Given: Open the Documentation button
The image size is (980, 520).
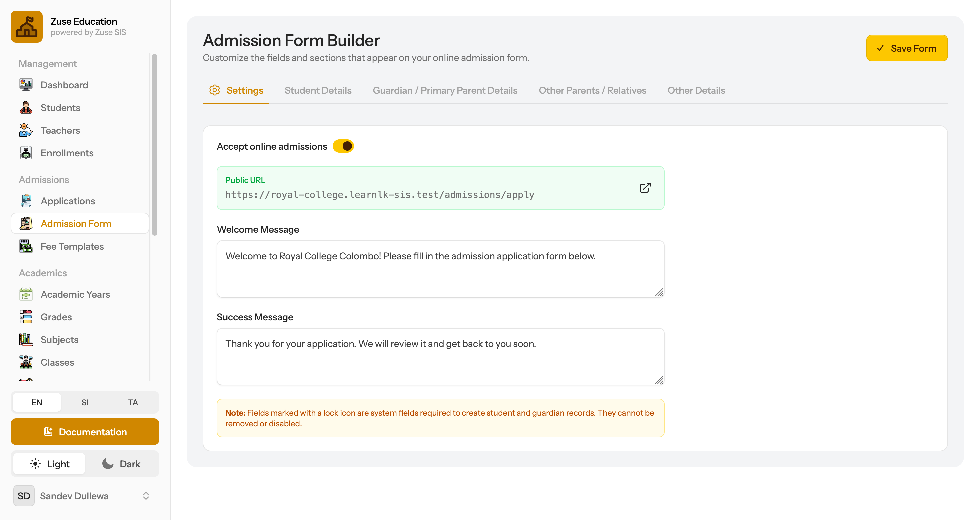Looking at the screenshot, I should (x=85, y=431).
